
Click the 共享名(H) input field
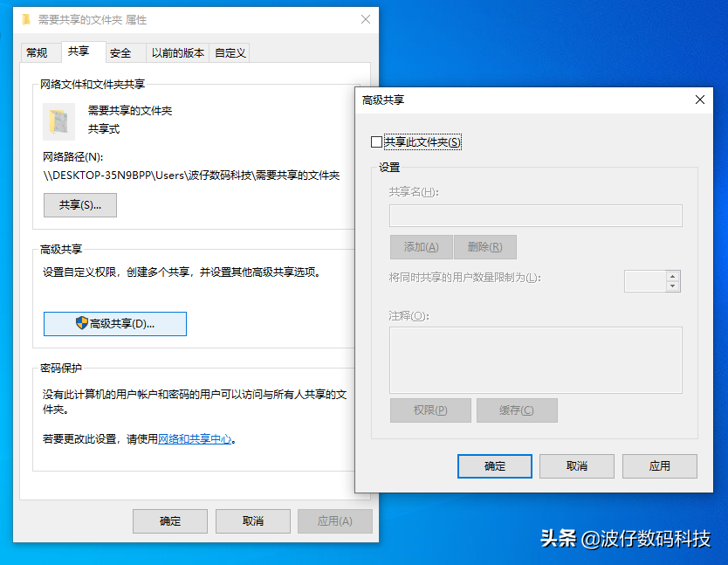(x=536, y=216)
